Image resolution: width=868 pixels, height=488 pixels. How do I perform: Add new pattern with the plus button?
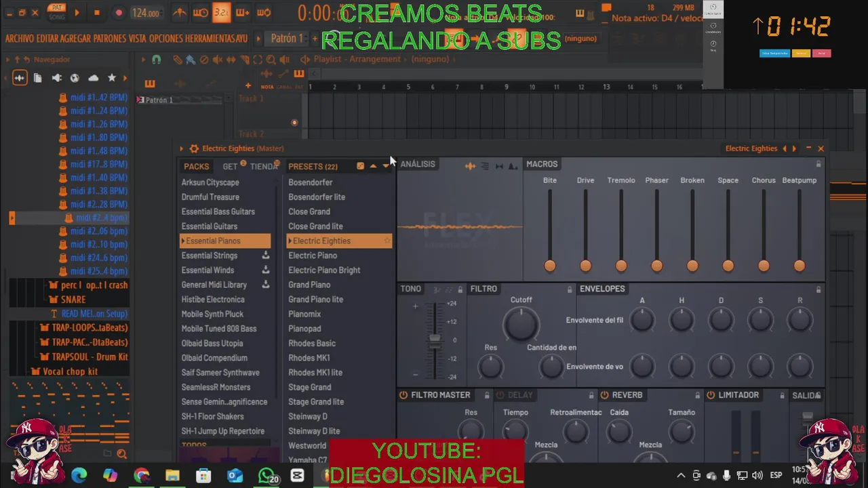[x=315, y=39]
